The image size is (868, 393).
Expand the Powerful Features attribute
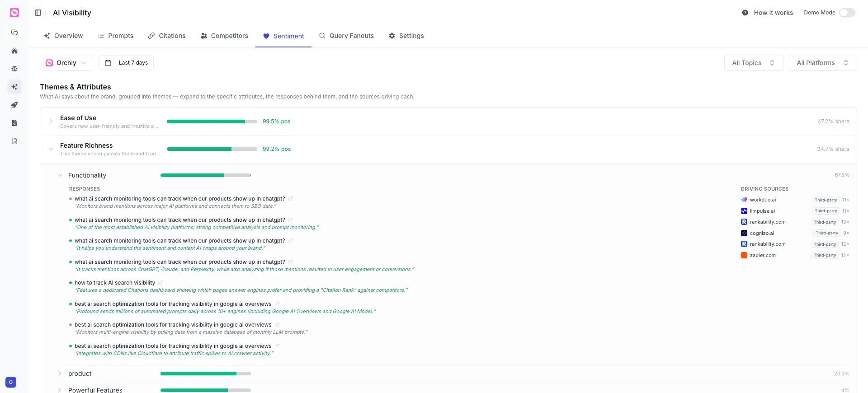(x=60, y=390)
